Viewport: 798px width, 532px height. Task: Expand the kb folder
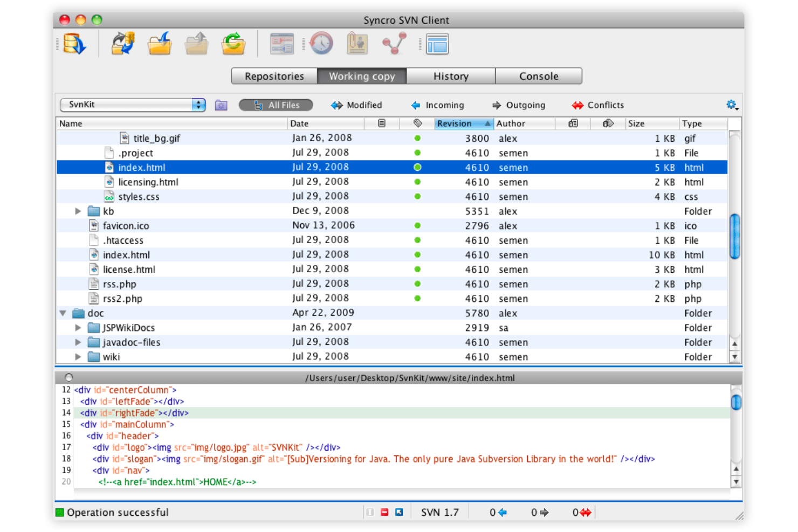(x=78, y=211)
